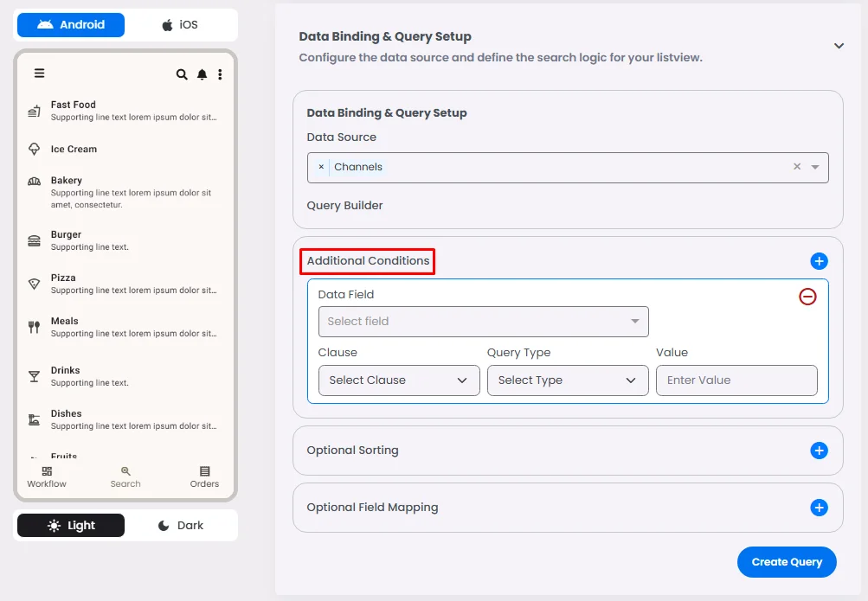Enable Dark theme for preview
The image size is (868, 601).
coord(180,526)
